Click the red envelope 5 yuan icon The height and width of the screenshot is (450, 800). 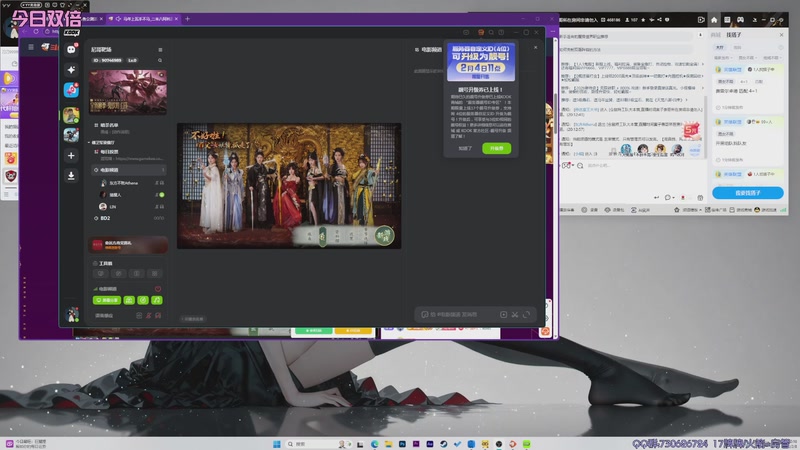point(691,131)
